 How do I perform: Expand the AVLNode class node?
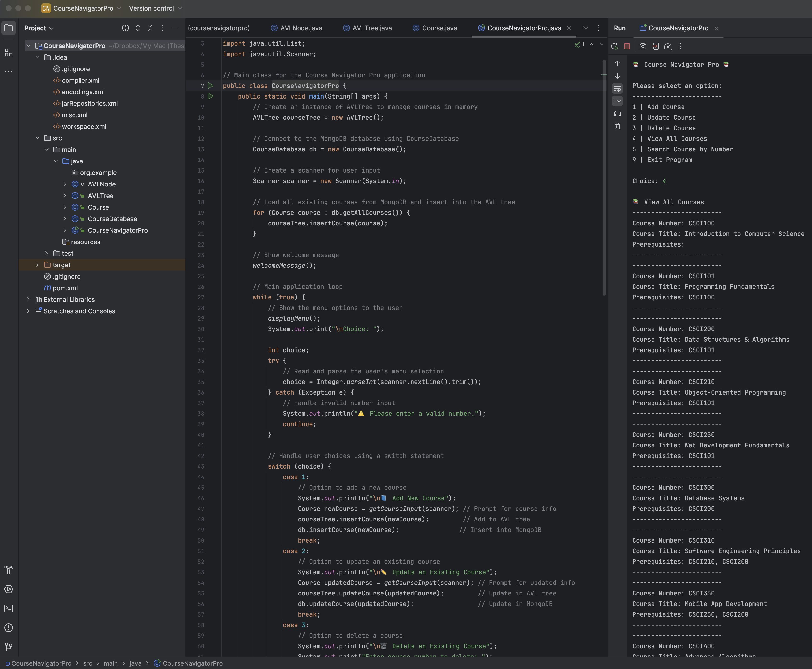(65, 184)
